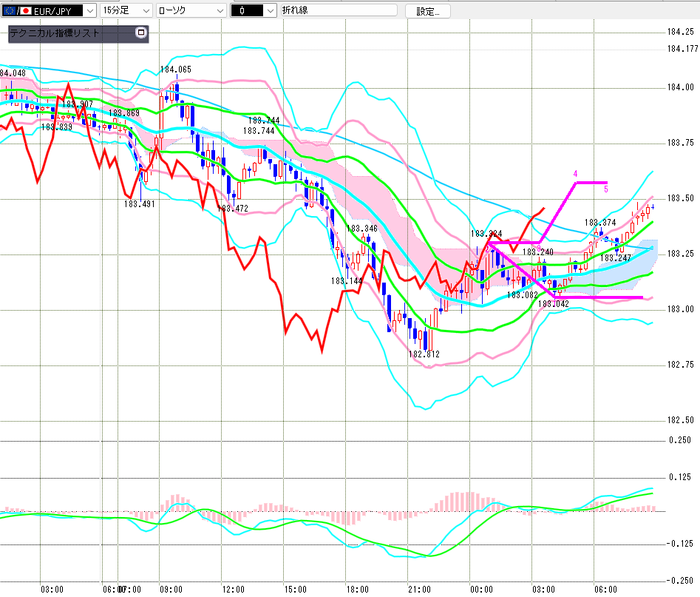This screenshot has width=700, height=597.
Task: Click the 183.50 price axis label
Action: click(x=680, y=199)
